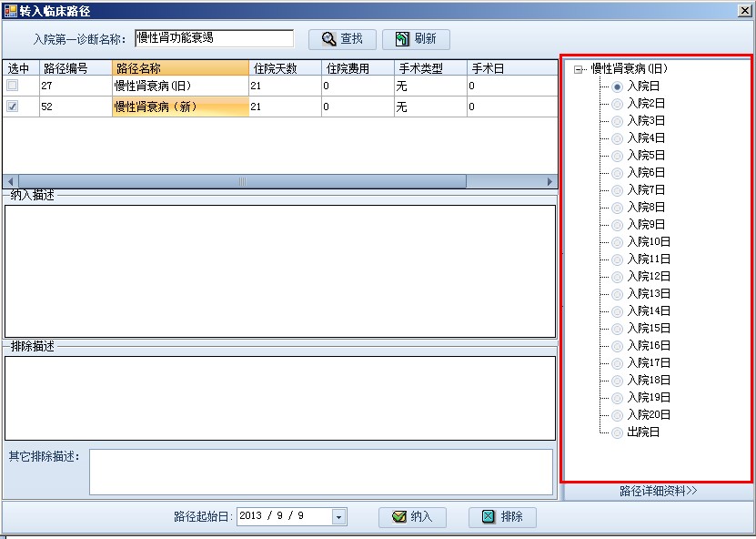756x539 pixels.
Task: Select the 入院20日 radio option
Action: pos(617,415)
